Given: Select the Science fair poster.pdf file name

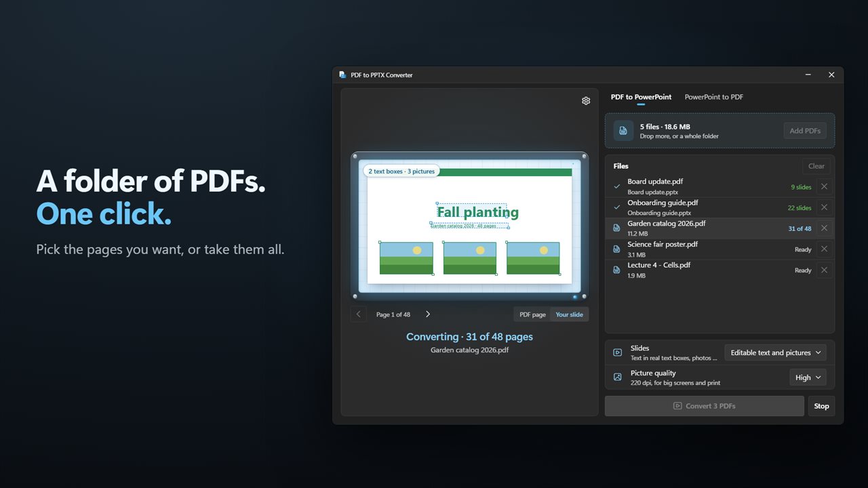Looking at the screenshot, I should [x=663, y=244].
